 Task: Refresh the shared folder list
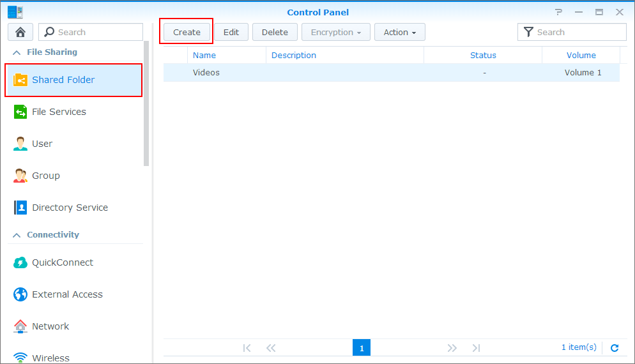pyautogui.click(x=615, y=348)
